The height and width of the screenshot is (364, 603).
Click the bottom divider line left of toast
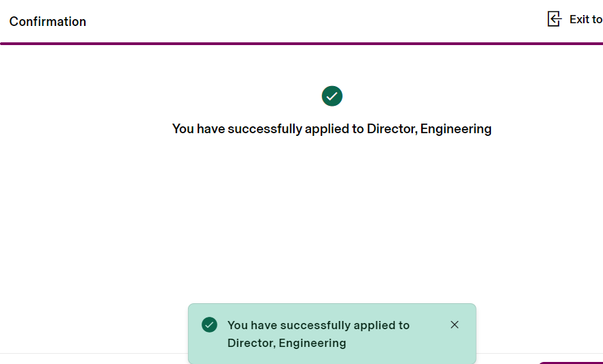tap(89, 354)
